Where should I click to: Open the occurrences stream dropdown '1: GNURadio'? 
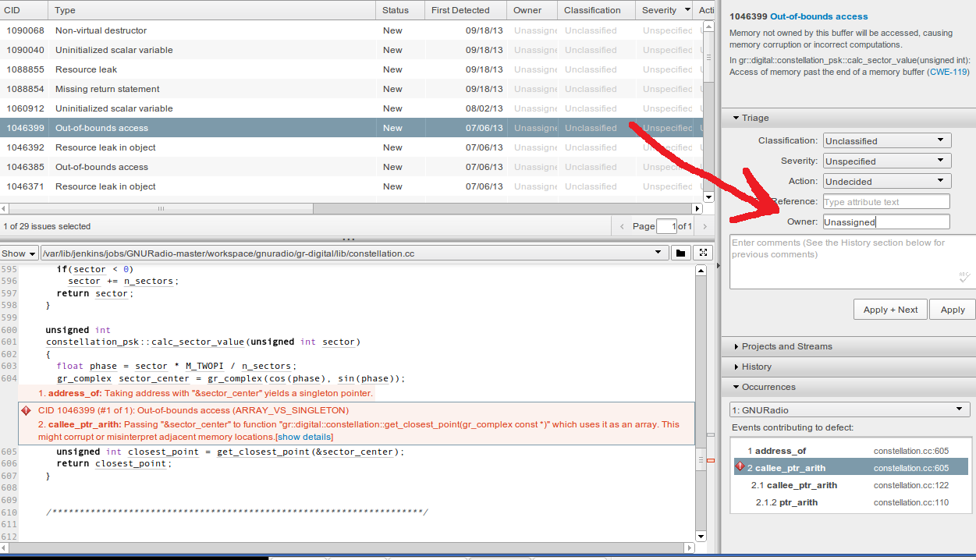850,409
